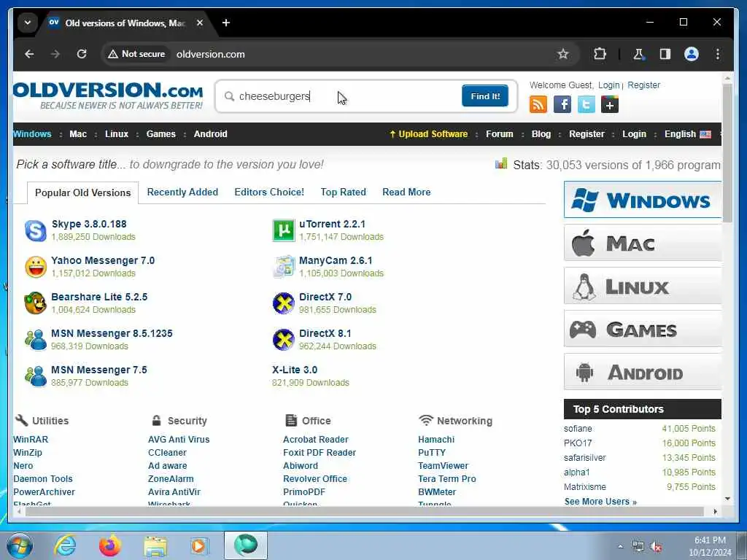This screenshot has width=747, height=560.
Task: Click the large Windows platform banner
Action: tap(642, 200)
